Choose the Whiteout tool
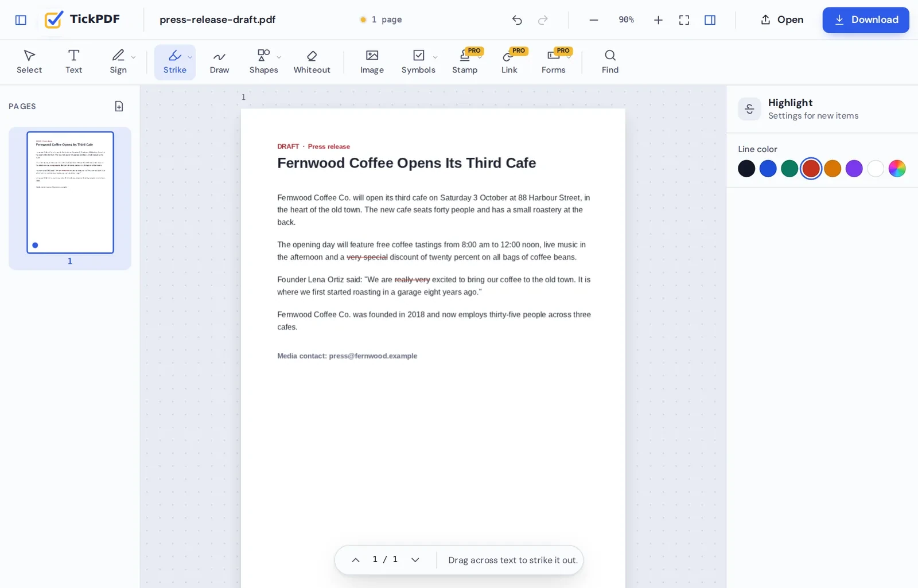 pos(312,62)
